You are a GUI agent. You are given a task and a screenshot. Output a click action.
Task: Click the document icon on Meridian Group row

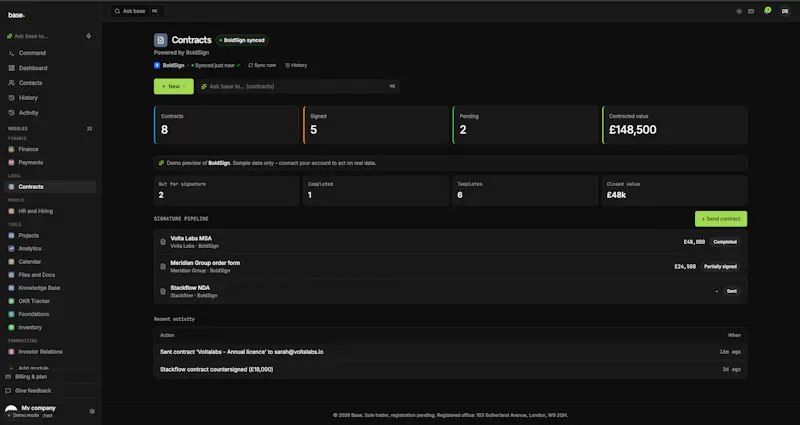[x=163, y=266]
